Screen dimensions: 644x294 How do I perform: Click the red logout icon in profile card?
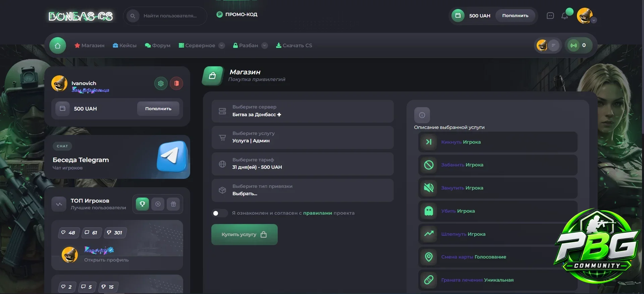coord(176,83)
